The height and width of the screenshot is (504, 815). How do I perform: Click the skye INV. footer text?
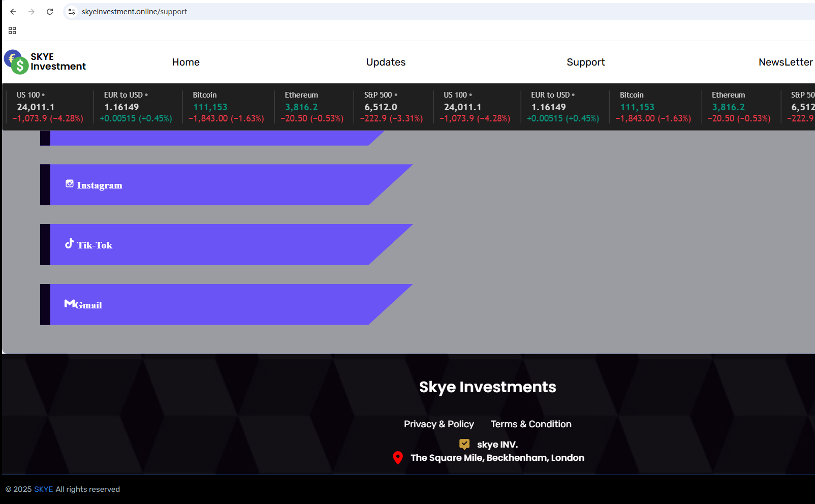(497, 445)
